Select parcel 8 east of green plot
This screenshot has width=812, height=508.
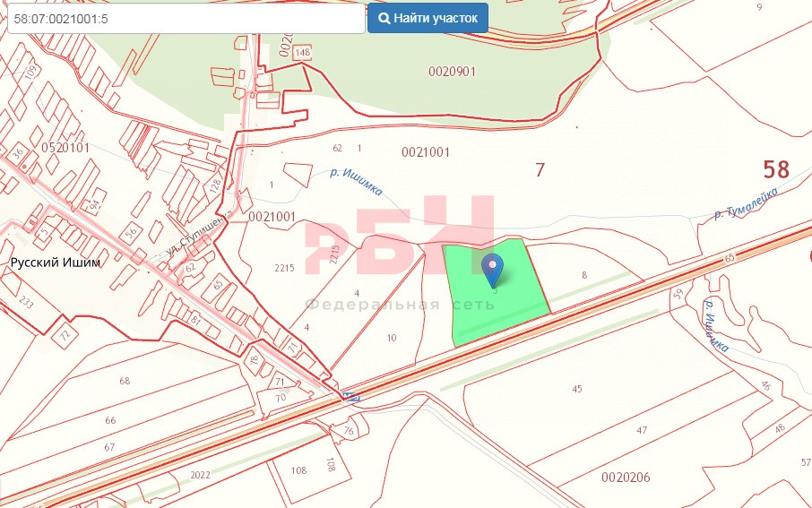(584, 276)
